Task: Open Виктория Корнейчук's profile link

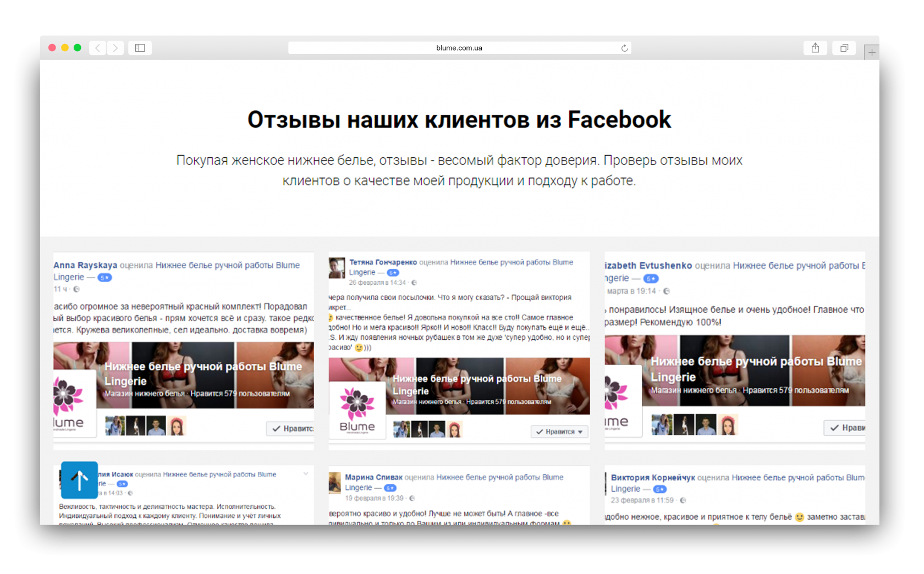Action: 653,477
